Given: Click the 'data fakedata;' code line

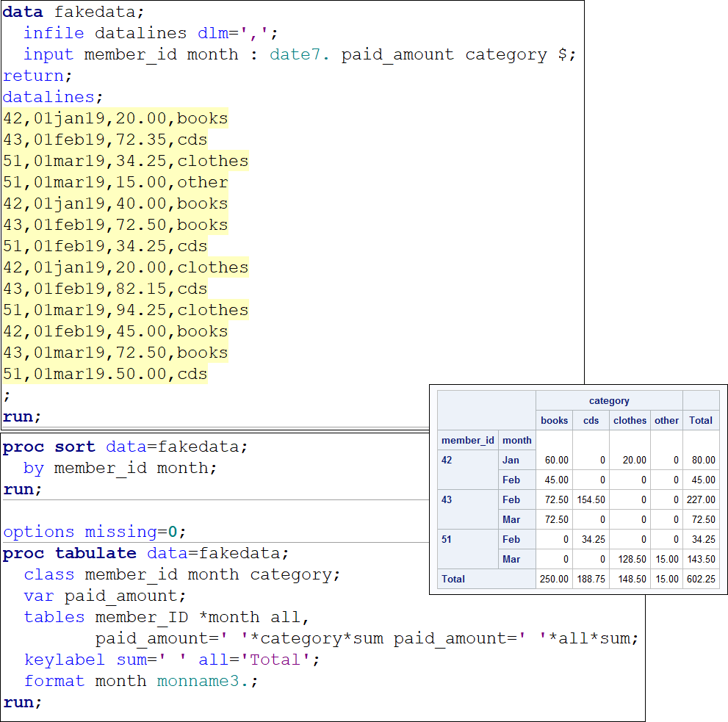Looking at the screenshot, I should (73, 12).
